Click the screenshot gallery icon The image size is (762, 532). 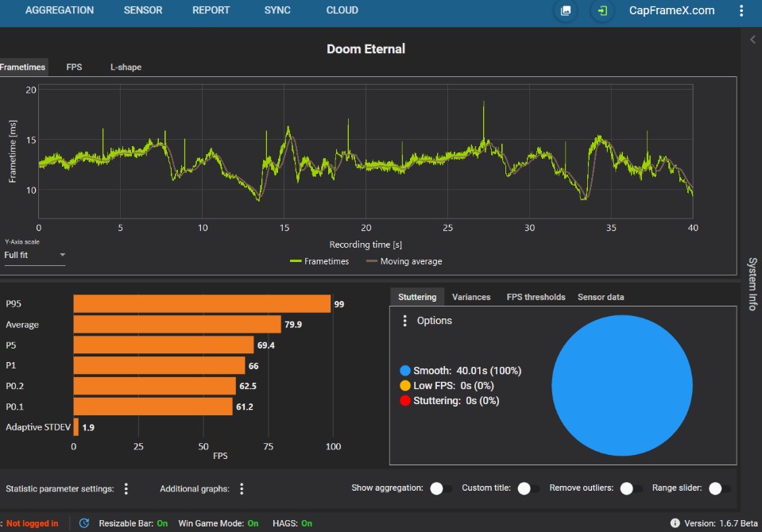coord(566,11)
